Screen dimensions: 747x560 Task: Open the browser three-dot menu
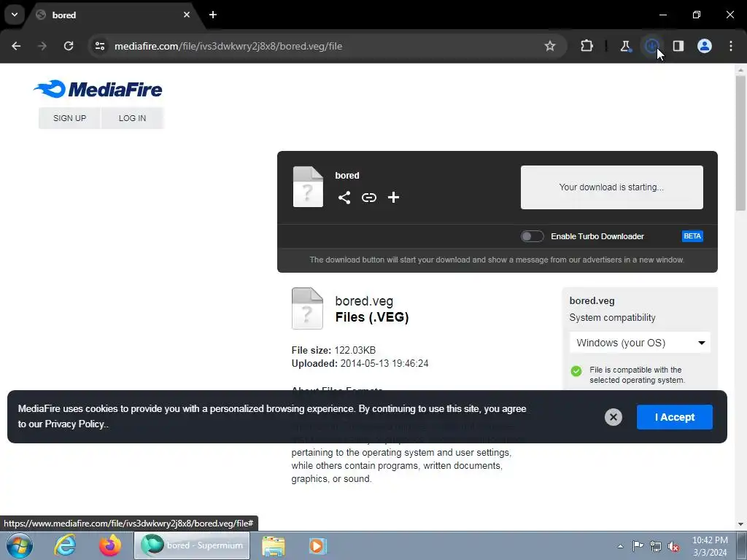(x=731, y=46)
